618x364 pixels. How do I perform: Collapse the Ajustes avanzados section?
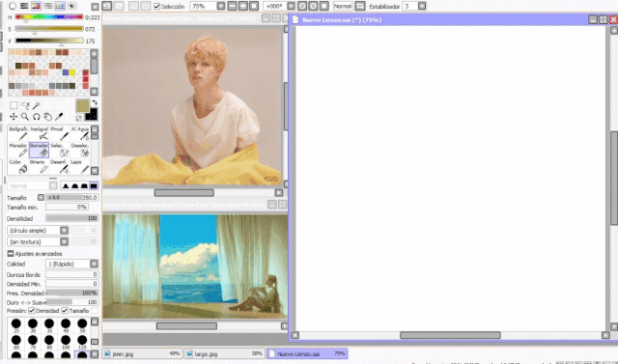[x=11, y=254]
